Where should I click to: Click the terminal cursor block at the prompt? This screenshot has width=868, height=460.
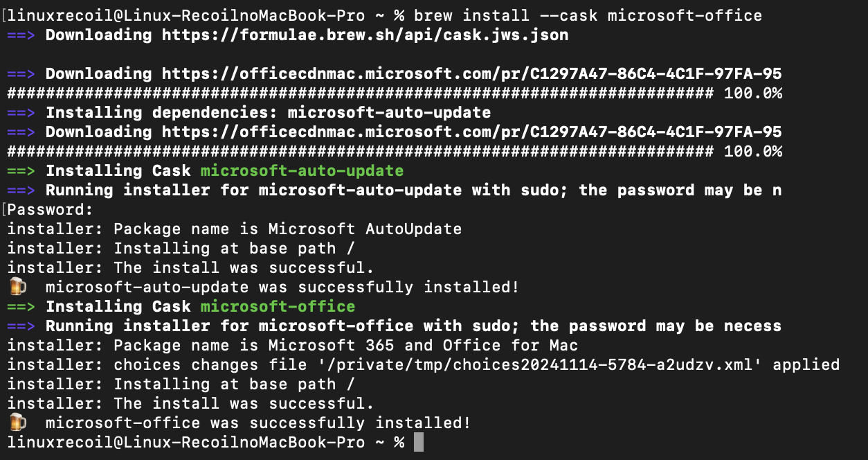(x=418, y=442)
